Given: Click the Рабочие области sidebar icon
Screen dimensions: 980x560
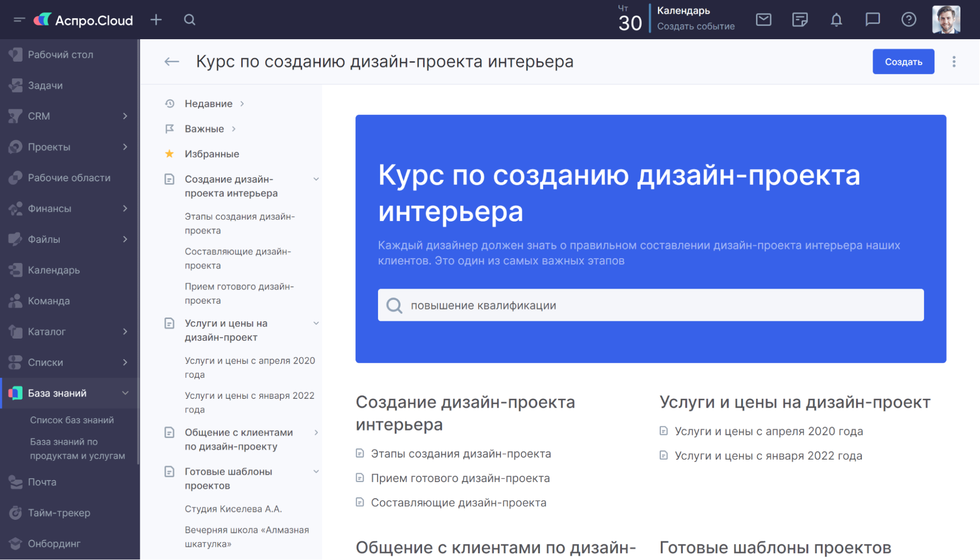Looking at the screenshot, I should tap(15, 177).
